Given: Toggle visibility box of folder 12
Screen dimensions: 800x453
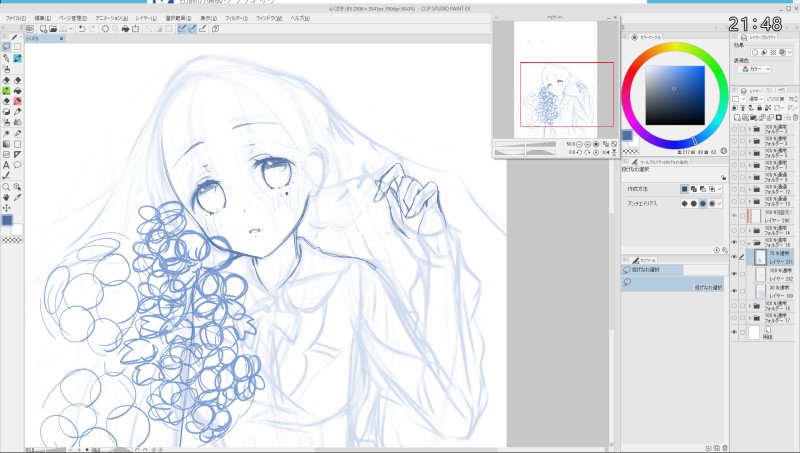Looking at the screenshot, I should point(734,189).
